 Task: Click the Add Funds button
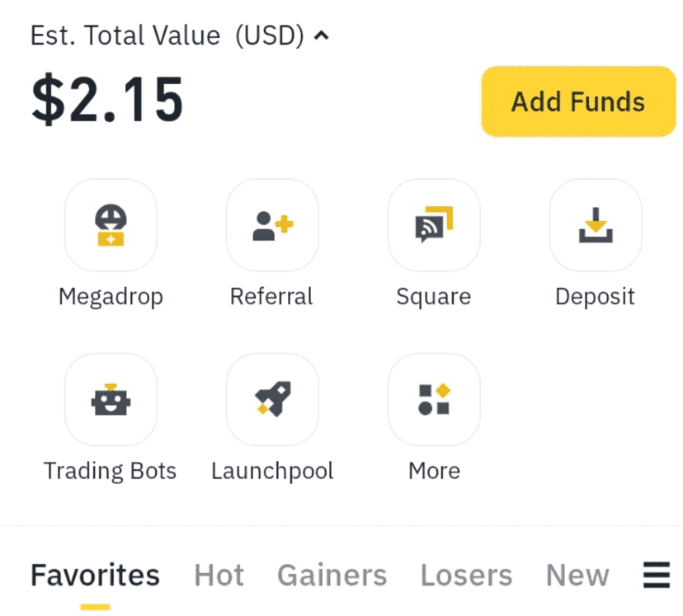click(578, 101)
